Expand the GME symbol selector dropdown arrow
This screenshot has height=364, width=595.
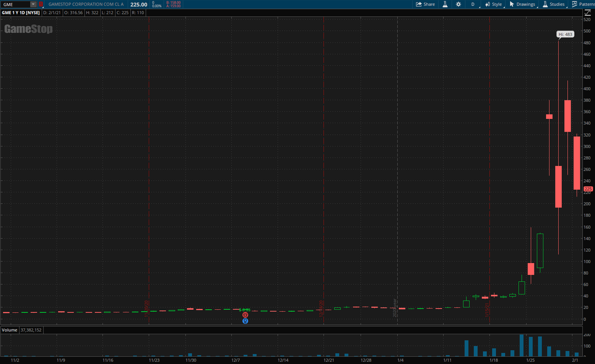[x=33, y=4]
